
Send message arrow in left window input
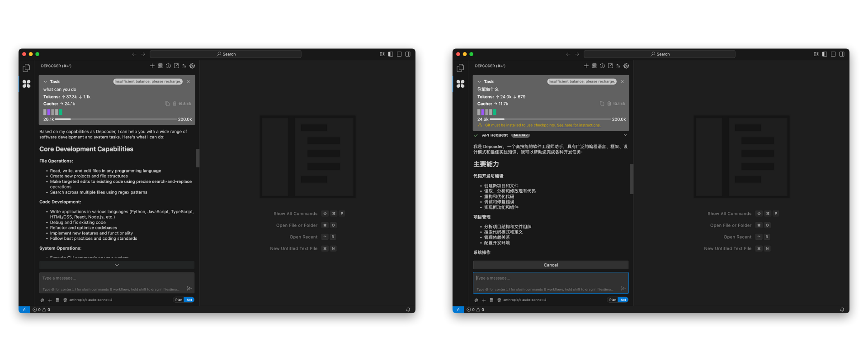[189, 288]
